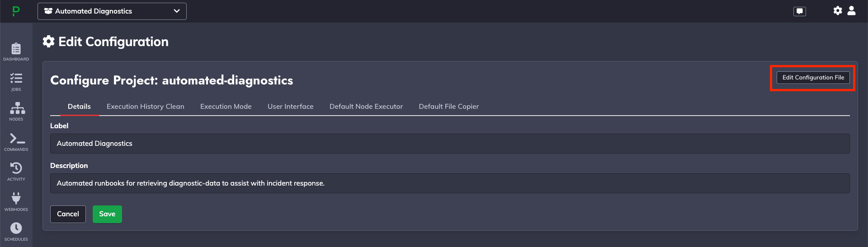This screenshot has height=247, width=868.
Task: Click the Rundeck logo at top left
Action: [x=16, y=11]
